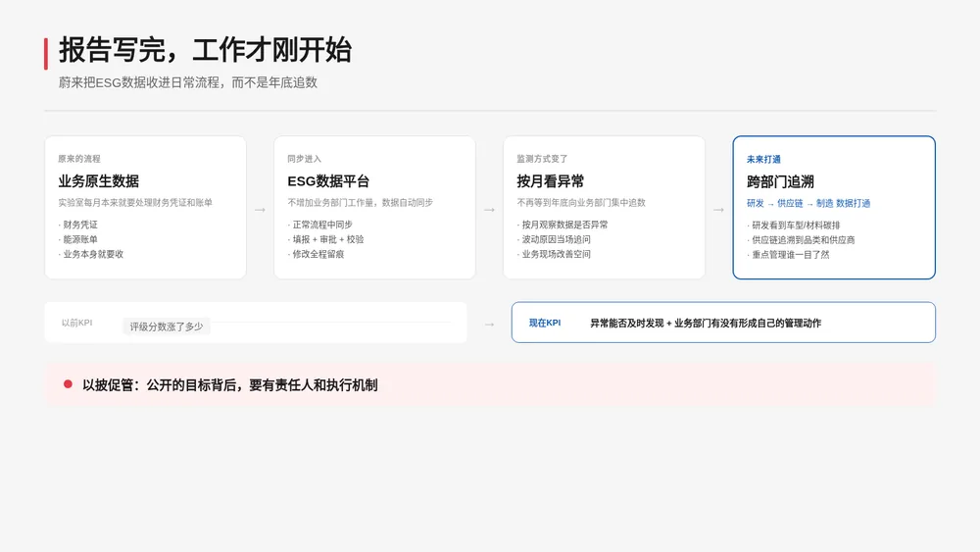Image resolution: width=980 pixels, height=552 pixels.
Task: Select the bullet "正常流程中同步"
Action: (x=322, y=225)
